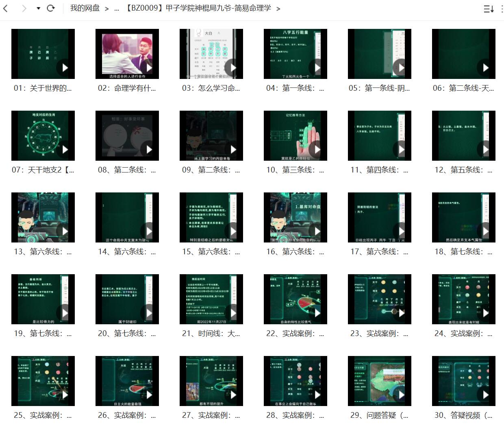504x428 pixels.
Task: Open the navigation history dropdown arrow
Action: [38, 8]
